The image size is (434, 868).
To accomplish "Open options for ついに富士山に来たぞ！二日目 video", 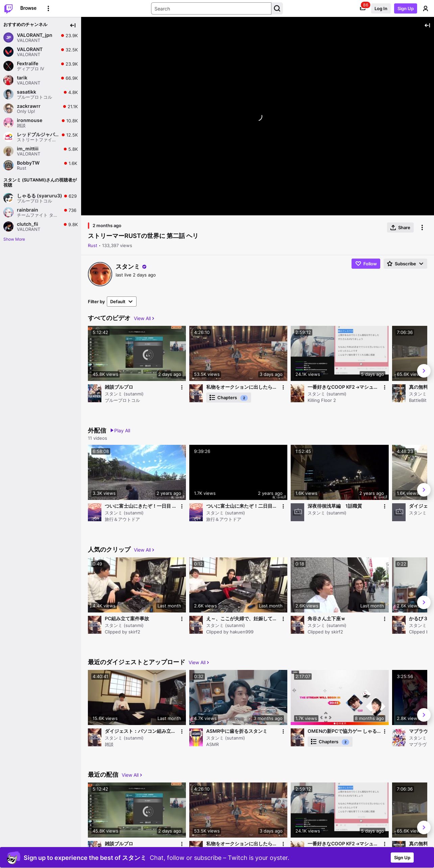I will (x=283, y=506).
